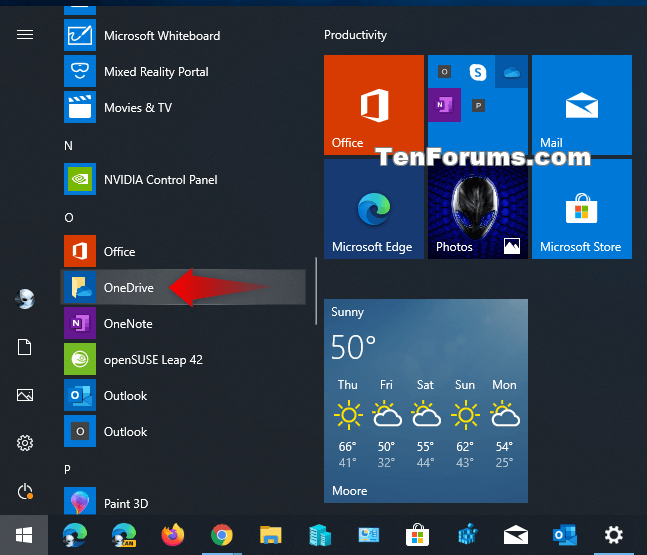Click the Skype icon in the tile folder
This screenshot has height=555, width=647.
click(x=478, y=72)
